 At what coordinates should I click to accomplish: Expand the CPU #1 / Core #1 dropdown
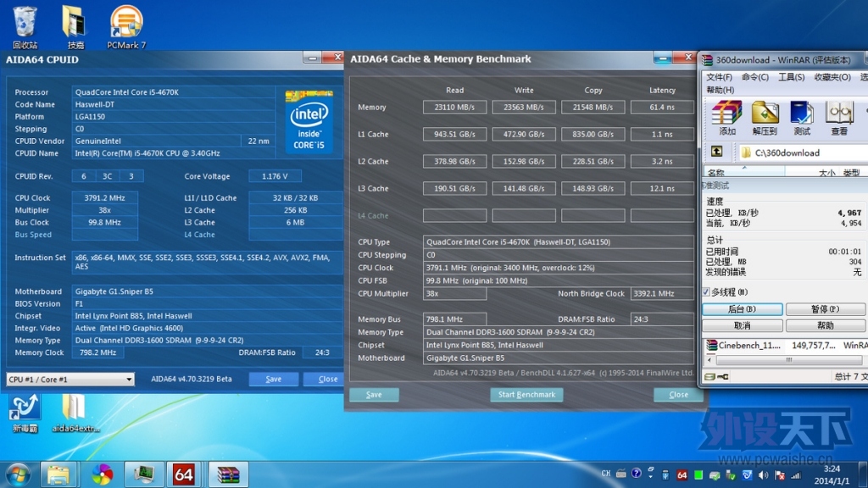[70, 379]
